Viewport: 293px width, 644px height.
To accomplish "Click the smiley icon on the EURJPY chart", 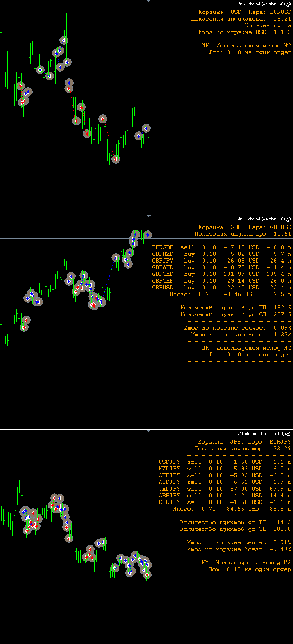I will [289, 434].
